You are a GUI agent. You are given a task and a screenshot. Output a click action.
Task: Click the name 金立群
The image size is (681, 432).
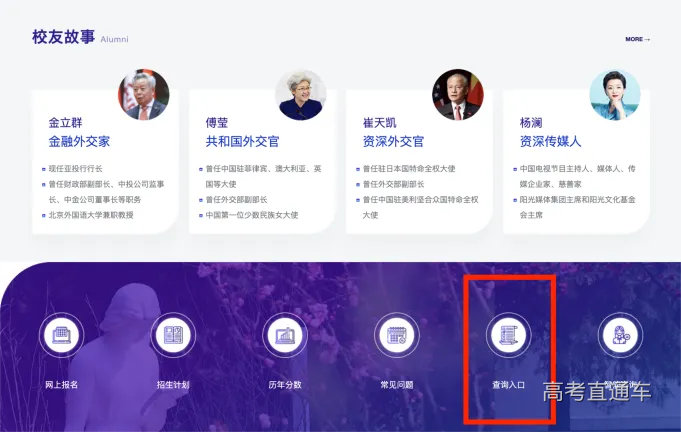[x=66, y=123]
